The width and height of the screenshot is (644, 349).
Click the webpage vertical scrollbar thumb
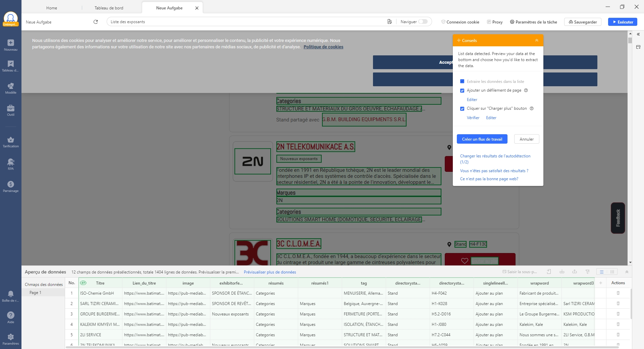tap(630, 40)
